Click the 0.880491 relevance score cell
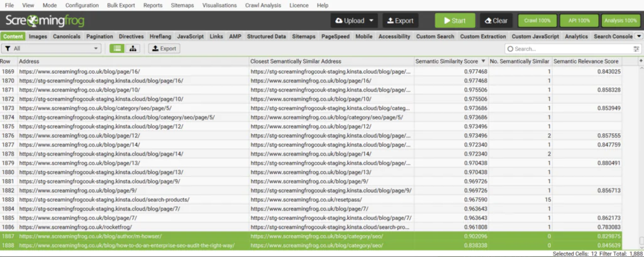The image size is (644, 257). (587, 163)
